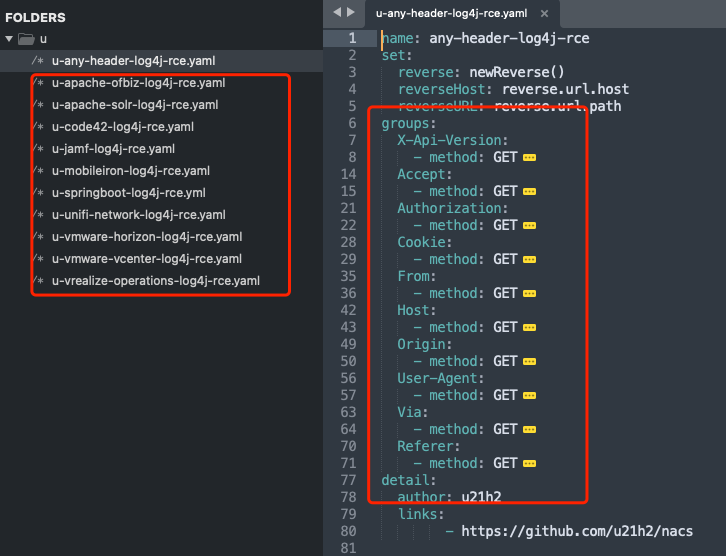This screenshot has width=726, height=556.
Task: Click the 'Referer:' key
Action: pyautogui.click(x=429, y=446)
